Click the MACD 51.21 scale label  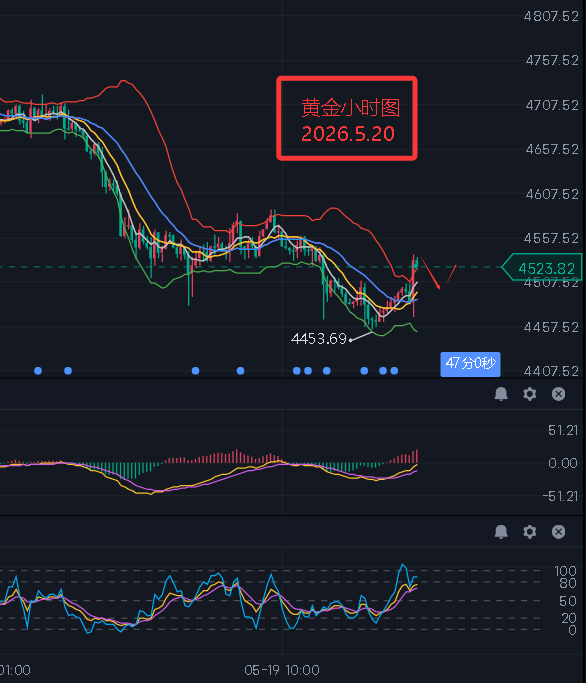point(563,431)
